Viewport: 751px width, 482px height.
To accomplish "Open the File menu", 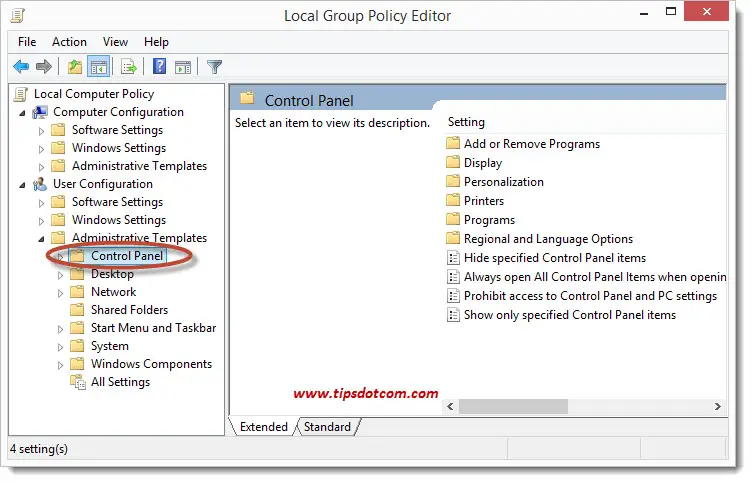I will [x=27, y=42].
